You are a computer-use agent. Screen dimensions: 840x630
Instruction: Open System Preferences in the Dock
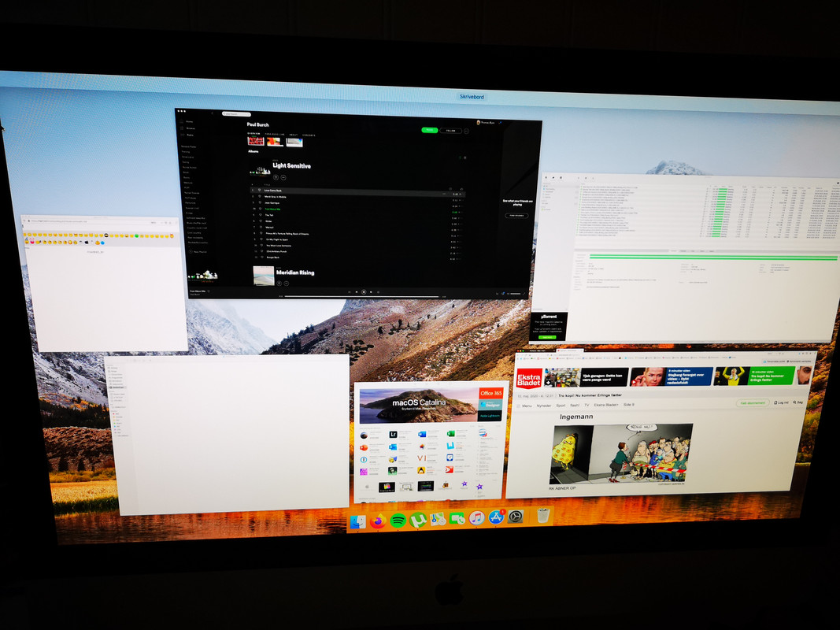tap(516, 517)
